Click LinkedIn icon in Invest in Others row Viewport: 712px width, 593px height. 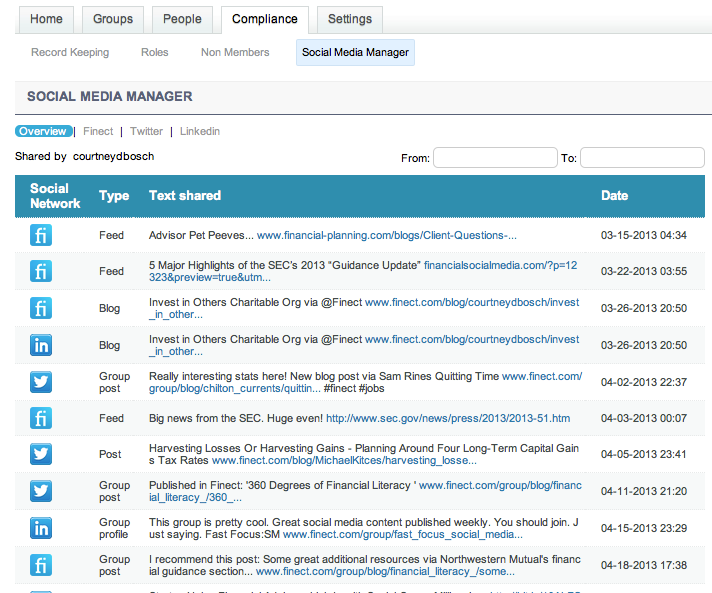click(41, 345)
